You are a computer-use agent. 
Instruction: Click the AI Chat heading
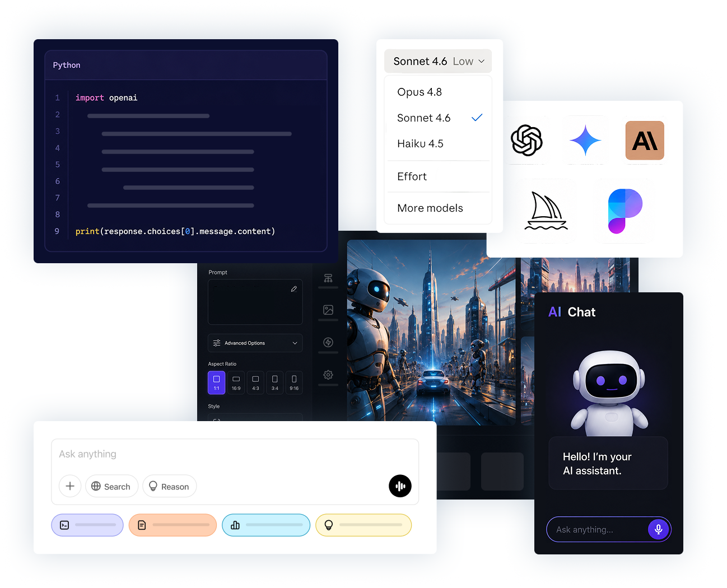point(572,312)
